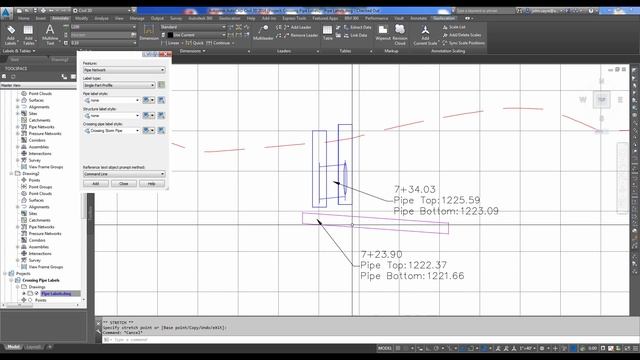Expand the Pipe Networks node under the Master View
Screen dimensions: 640x360
tap(18, 127)
